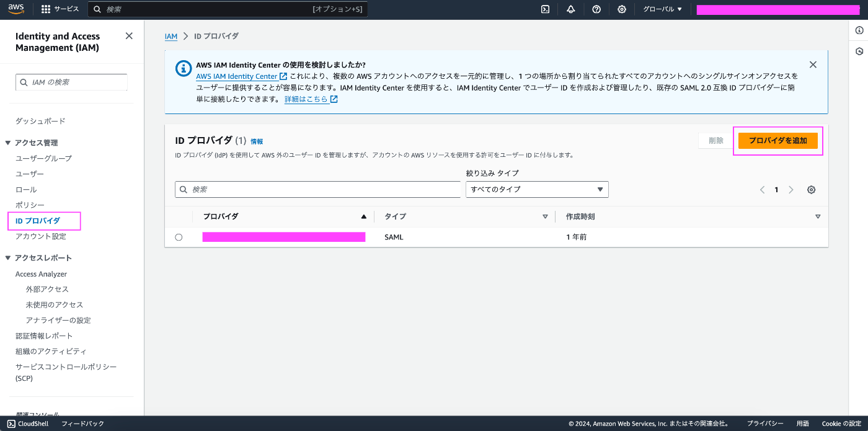868x431 pixels.
Task: Open the AWS home logo
Action: point(16,9)
